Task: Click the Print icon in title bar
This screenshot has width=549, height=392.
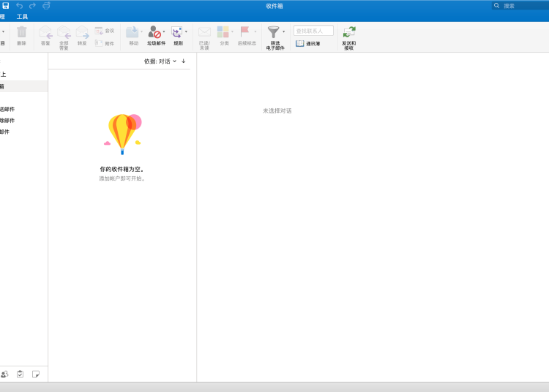Action: tap(47, 6)
